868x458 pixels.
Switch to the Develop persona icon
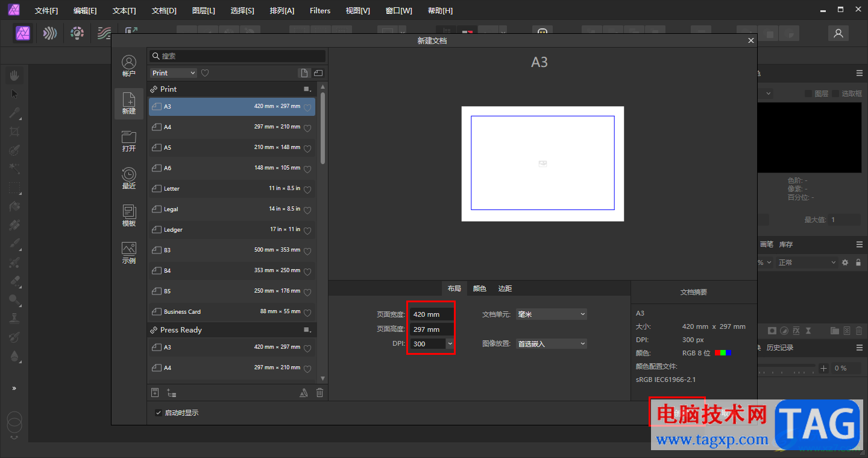tap(77, 33)
